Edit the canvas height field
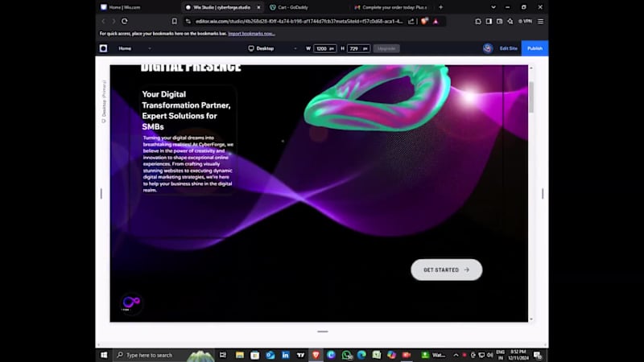The image size is (644, 362). [x=358, y=48]
